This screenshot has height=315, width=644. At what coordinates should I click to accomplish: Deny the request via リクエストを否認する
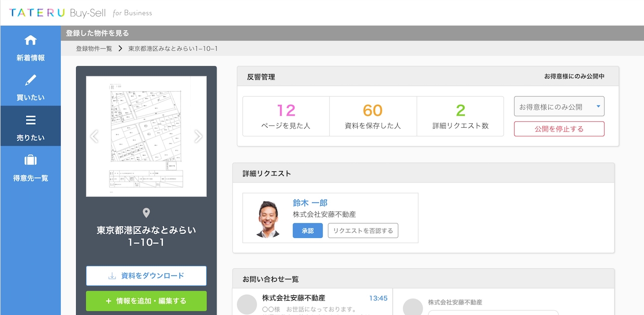coord(363,231)
